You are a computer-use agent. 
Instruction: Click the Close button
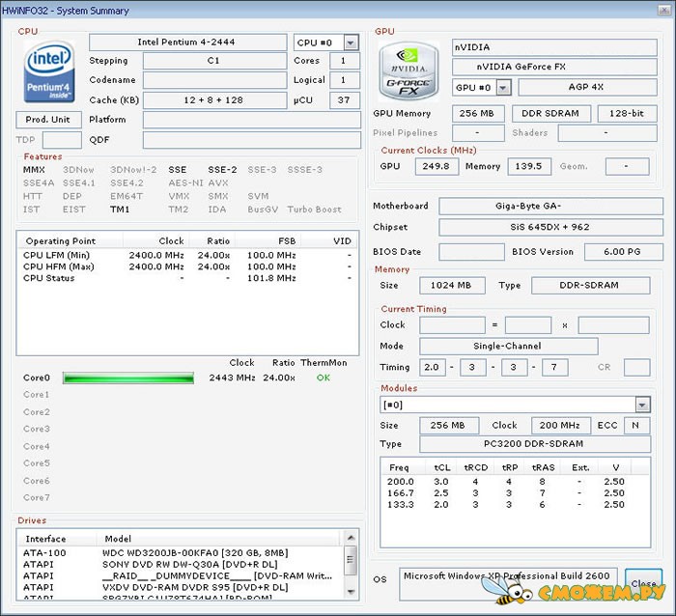pos(643,583)
